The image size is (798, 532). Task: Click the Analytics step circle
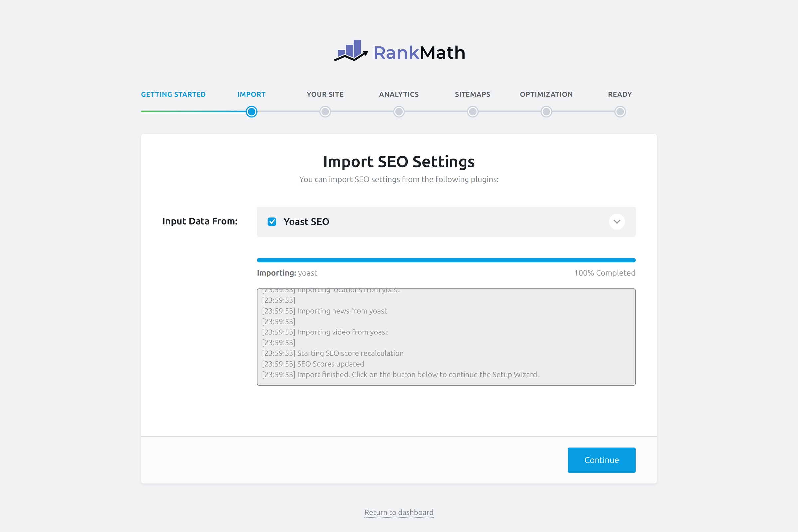399,112
